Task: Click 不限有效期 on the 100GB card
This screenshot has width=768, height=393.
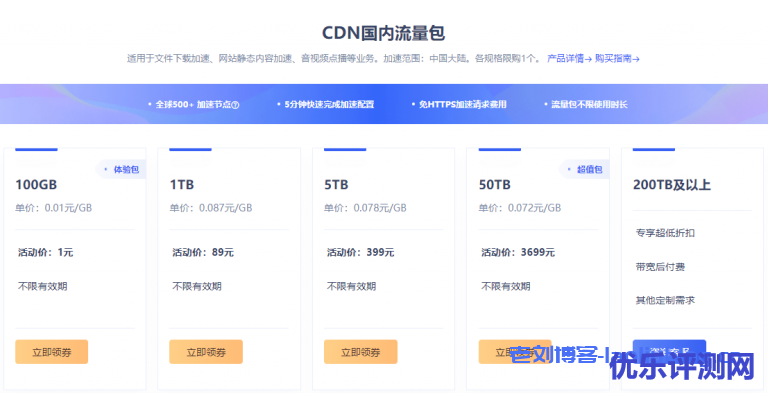Action: pos(43,286)
